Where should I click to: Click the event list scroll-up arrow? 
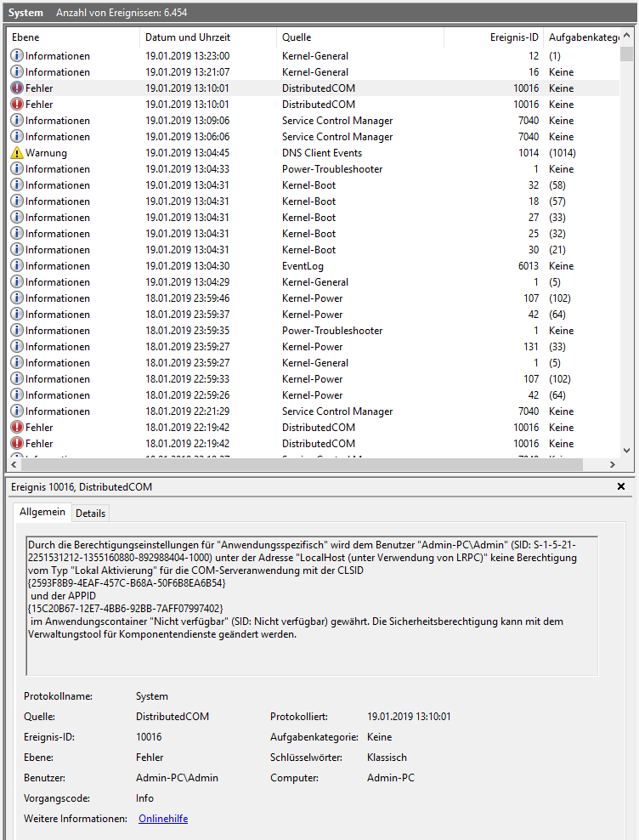coord(627,36)
